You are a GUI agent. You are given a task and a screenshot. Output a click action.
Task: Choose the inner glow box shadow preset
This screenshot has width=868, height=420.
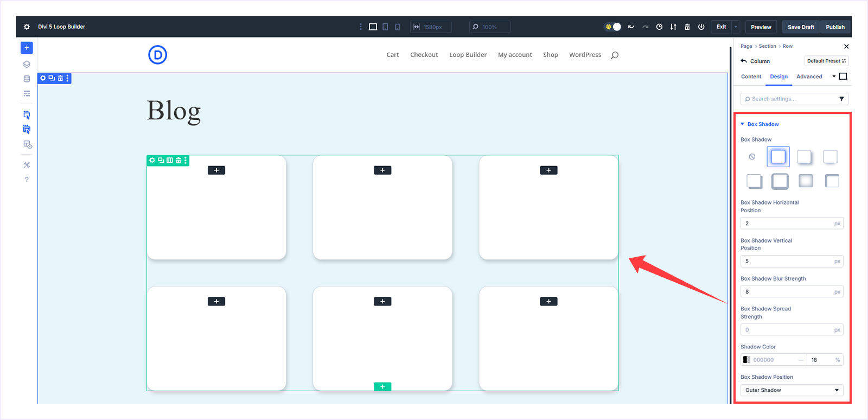coord(806,181)
